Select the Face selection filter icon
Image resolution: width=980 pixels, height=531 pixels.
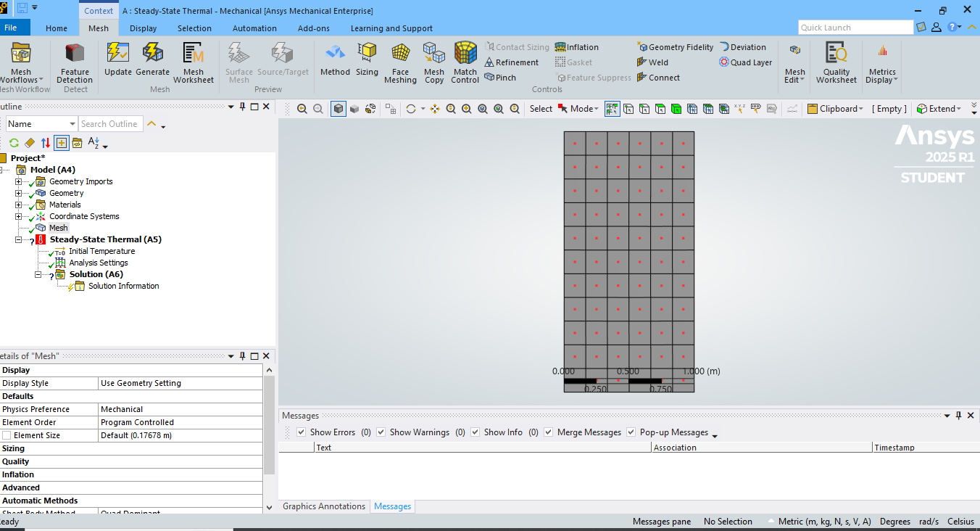[660, 109]
